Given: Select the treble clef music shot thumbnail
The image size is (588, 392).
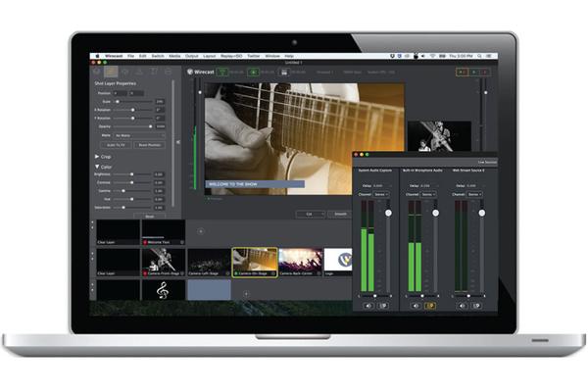Looking at the screenshot, I should point(163,290).
